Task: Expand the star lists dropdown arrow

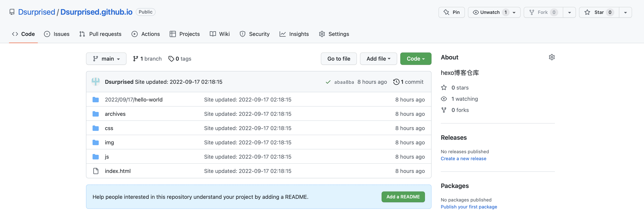Action: point(625,13)
